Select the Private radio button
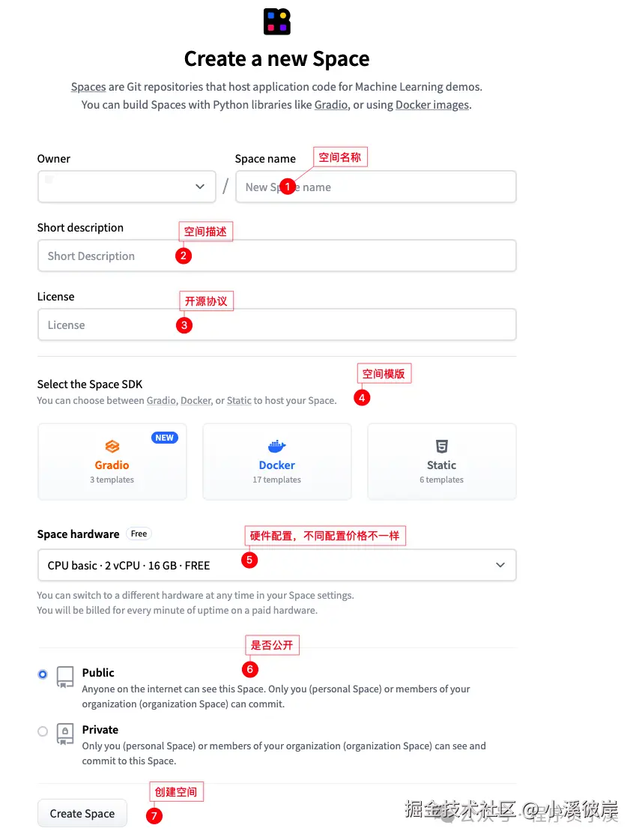Image resolution: width=639 pixels, height=840 pixels. click(x=43, y=731)
